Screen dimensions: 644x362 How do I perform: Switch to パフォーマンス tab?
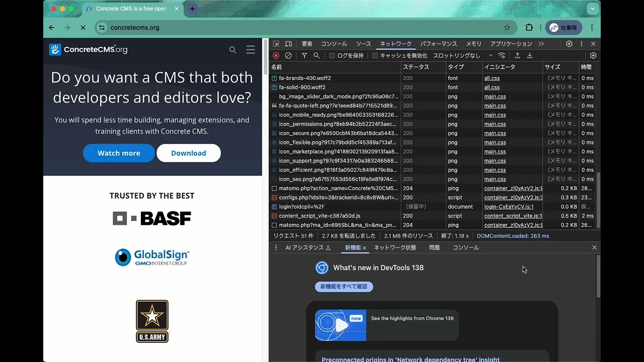[439, 44]
